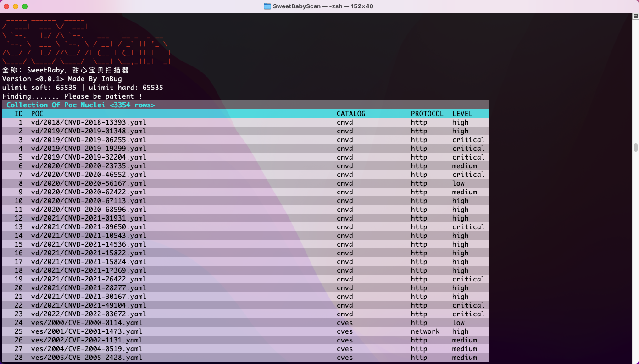Click the red ASCII art banner

(x=87, y=42)
